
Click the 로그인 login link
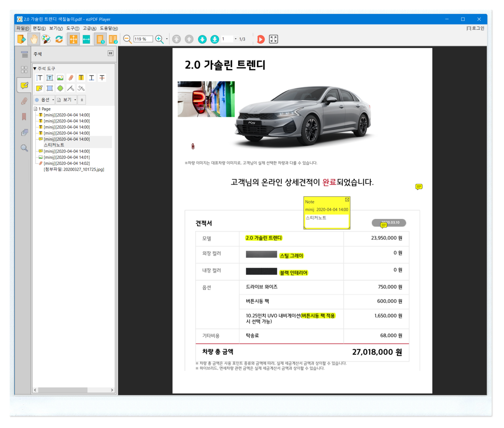click(x=476, y=28)
